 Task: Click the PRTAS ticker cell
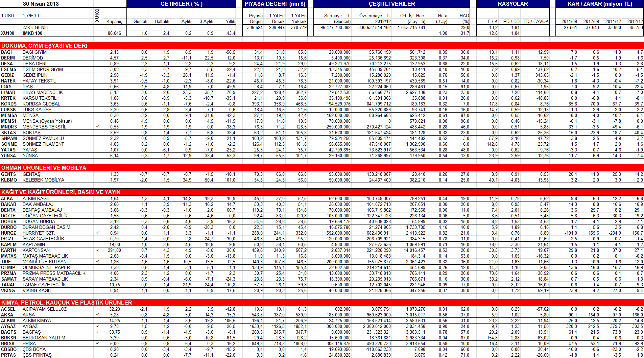[x=8, y=355]
